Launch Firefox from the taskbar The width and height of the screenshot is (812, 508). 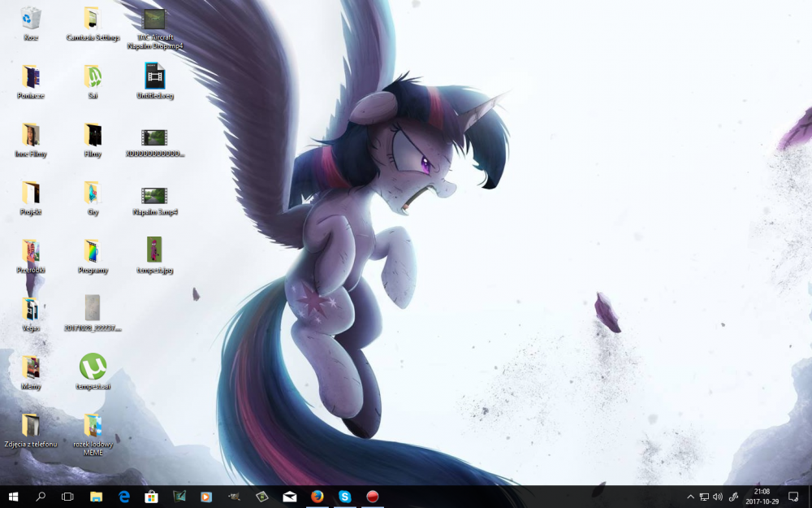(x=317, y=497)
